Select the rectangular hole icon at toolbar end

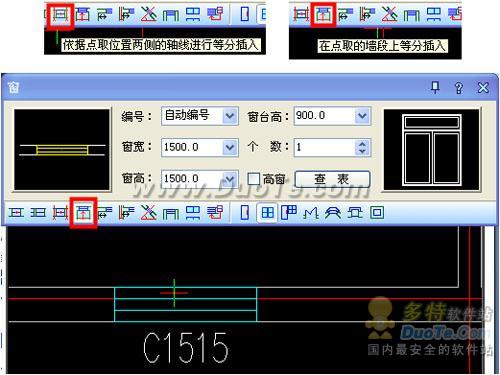click(x=377, y=213)
